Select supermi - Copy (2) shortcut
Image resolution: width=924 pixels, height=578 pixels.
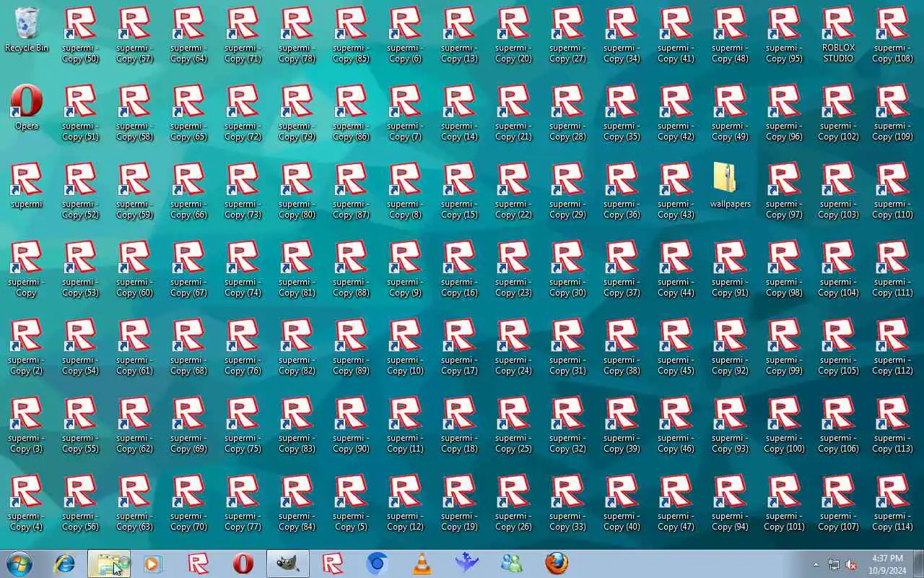coord(27,347)
